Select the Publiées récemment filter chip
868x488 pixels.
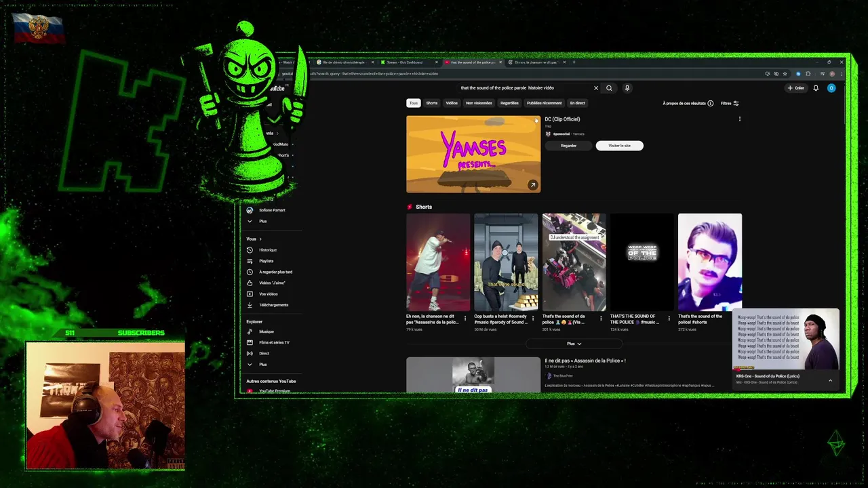pyautogui.click(x=545, y=103)
